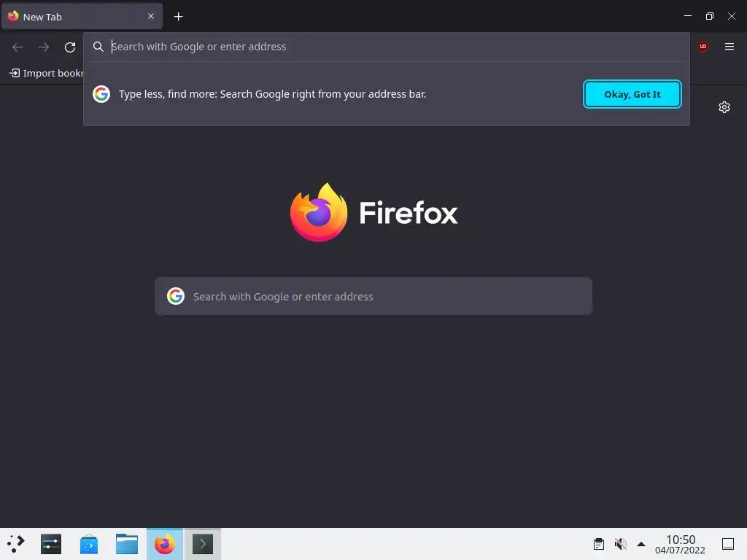Click the show desktop button

tap(728, 544)
